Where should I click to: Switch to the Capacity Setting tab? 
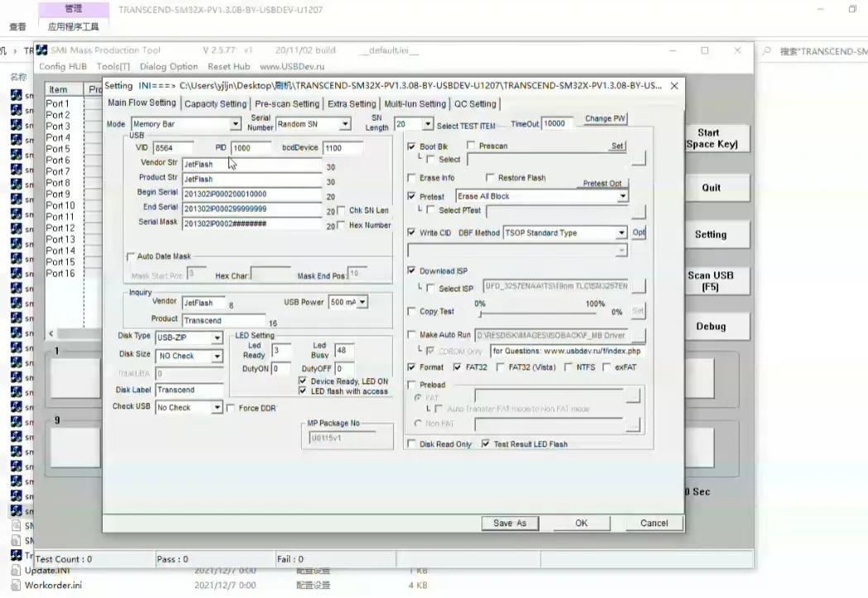coord(215,104)
